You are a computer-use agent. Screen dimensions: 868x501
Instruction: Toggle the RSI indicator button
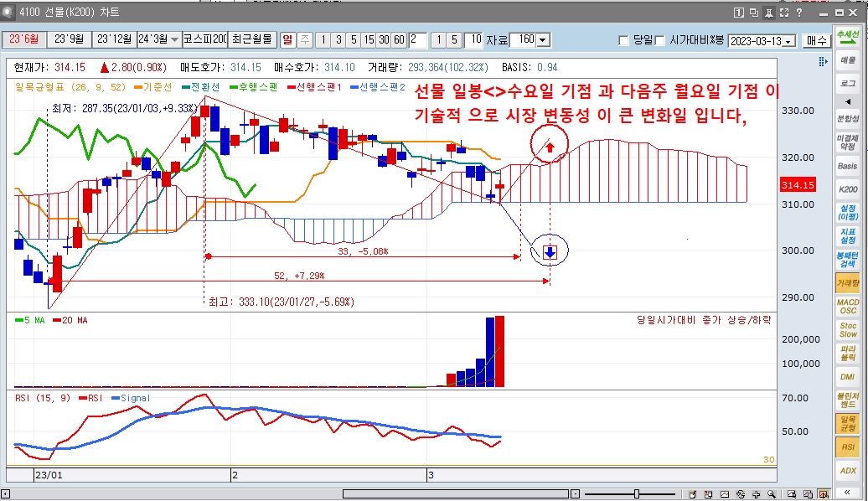point(848,447)
